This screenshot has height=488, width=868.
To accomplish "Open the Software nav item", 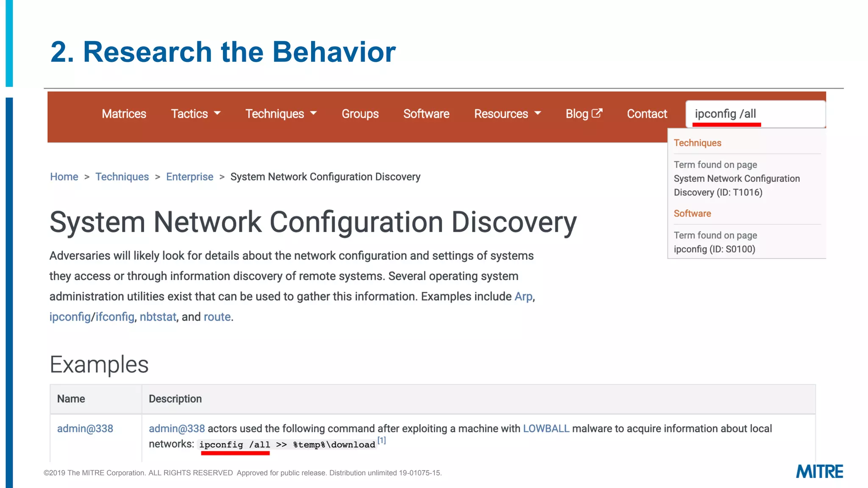I will 426,114.
